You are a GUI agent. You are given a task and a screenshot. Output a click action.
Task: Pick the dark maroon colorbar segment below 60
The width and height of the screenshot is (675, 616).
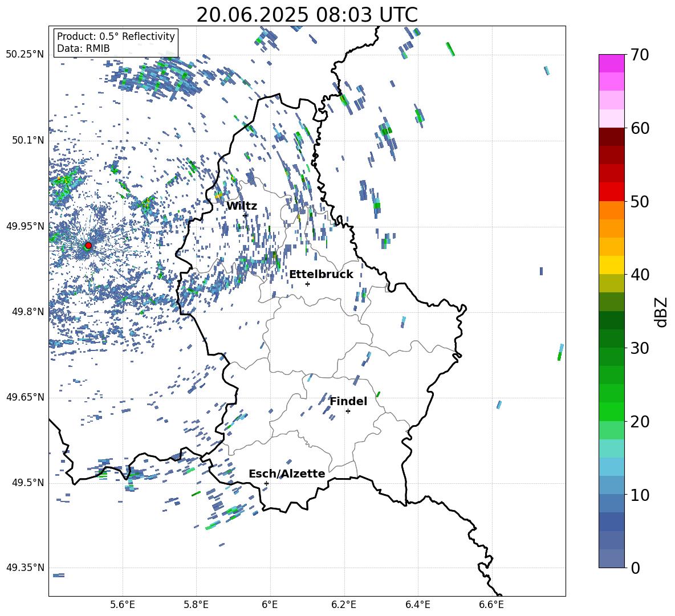pyautogui.click(x=611, y=137)
